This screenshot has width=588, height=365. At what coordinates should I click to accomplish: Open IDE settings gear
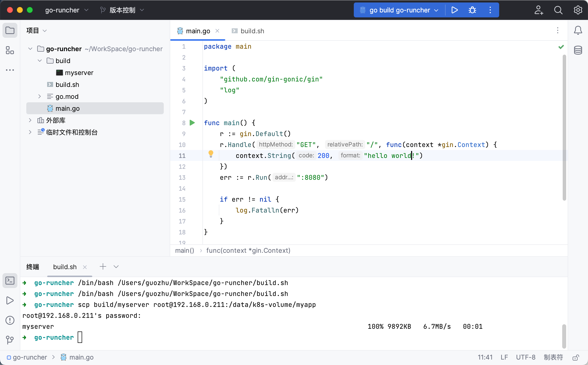click(x=578, y=10)
